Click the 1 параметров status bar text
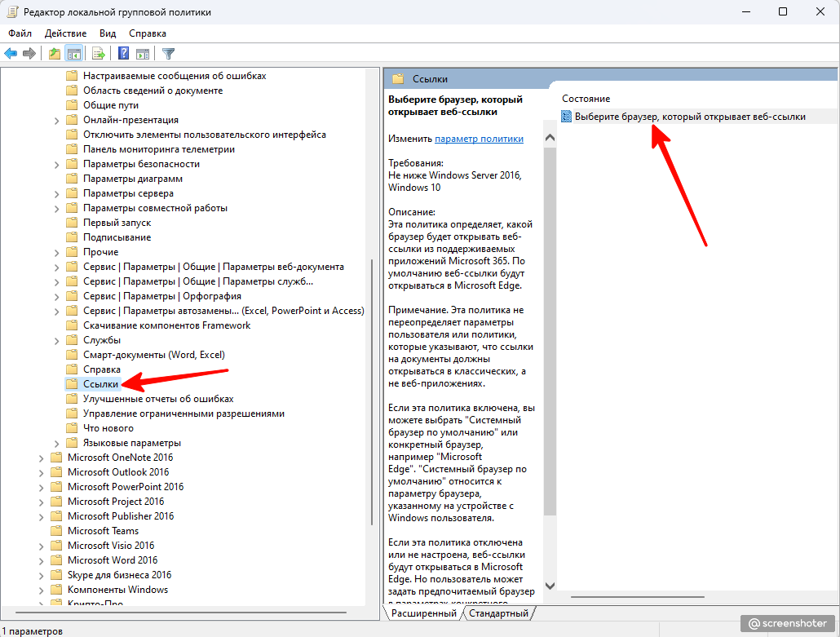This screenshot has height=637, width=840. click(32, 631)
